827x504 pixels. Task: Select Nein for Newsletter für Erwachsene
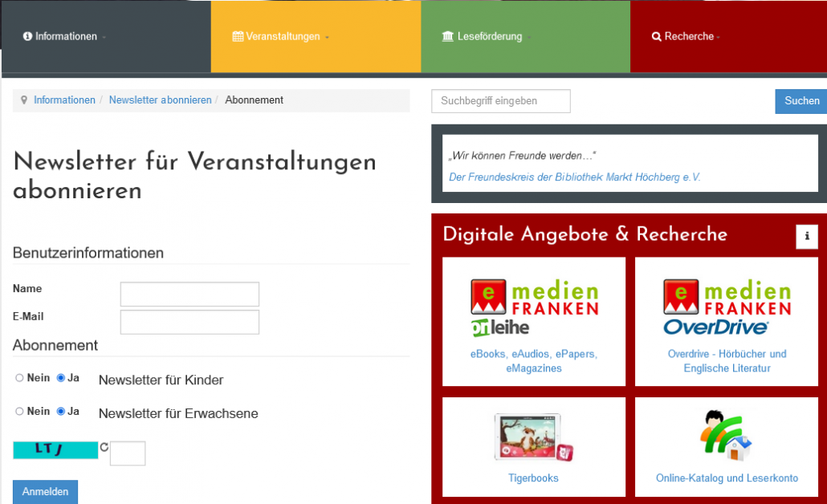19,412
